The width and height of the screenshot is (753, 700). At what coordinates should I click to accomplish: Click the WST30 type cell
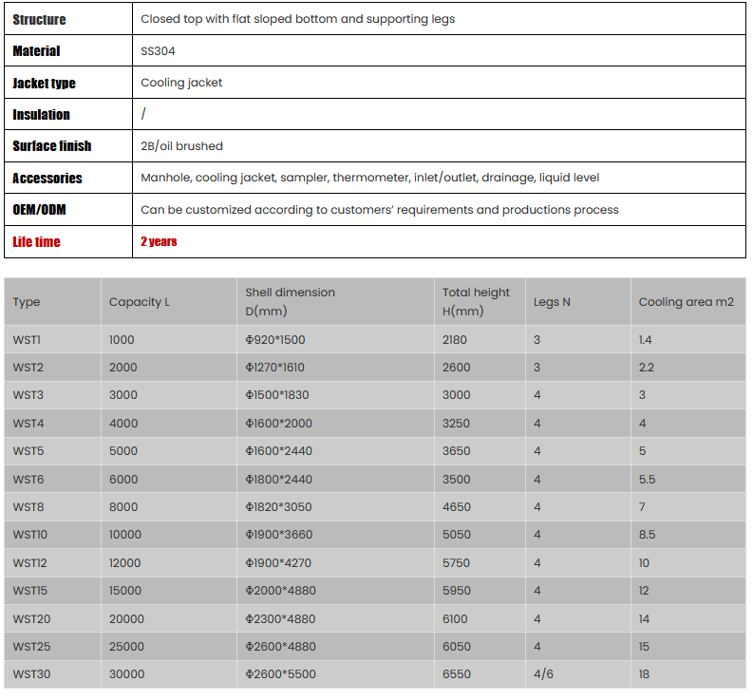click(x=30, y=674)
